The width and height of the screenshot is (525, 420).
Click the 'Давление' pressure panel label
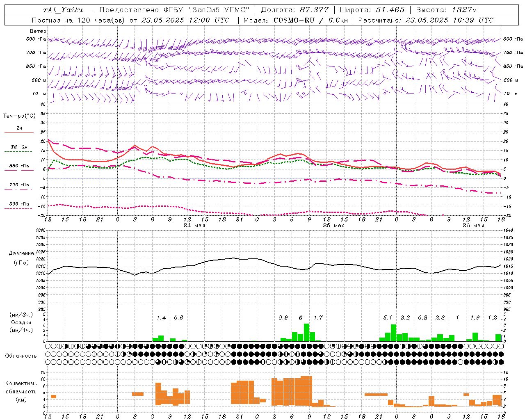pos(21,253)
